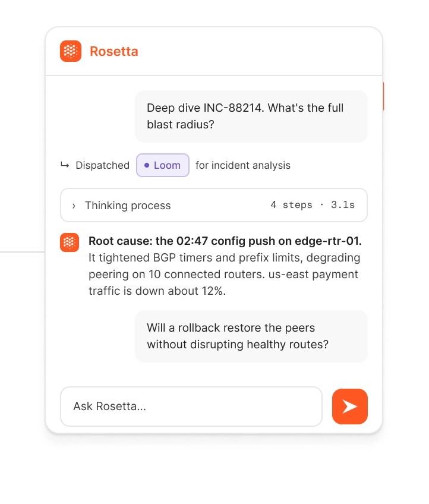429x504 pixels.
Task: Click the send arrow button
Action: pos(349,407)
